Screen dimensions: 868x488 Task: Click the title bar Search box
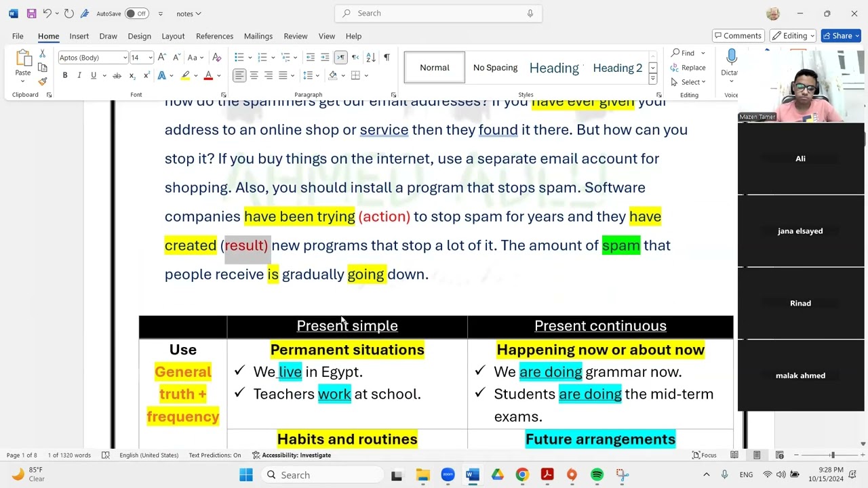click(438, 14)
